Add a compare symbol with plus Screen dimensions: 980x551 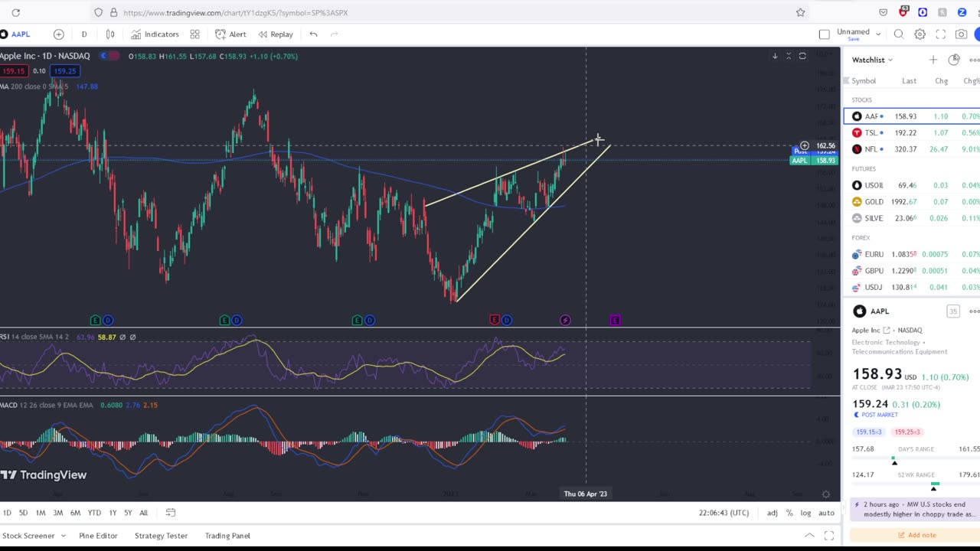click(x=59, y=34)
